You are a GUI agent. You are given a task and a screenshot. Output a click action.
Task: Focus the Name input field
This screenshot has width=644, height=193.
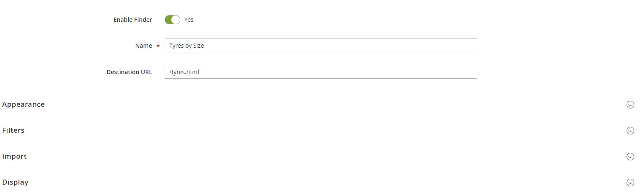(321, 46)
